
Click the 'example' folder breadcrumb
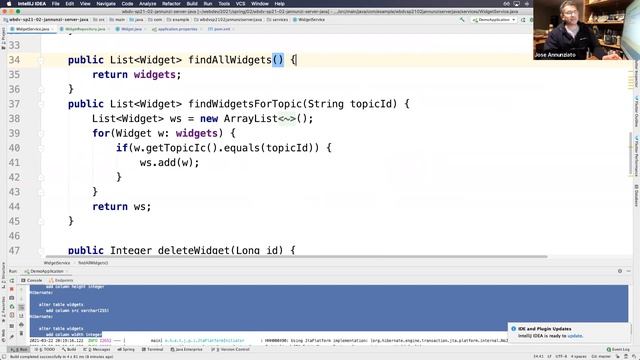pos(178,20)
